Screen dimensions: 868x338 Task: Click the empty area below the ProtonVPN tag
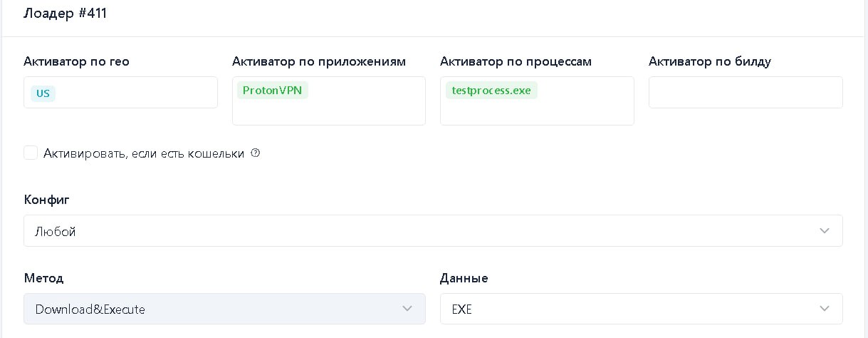(x=328, y=113)
